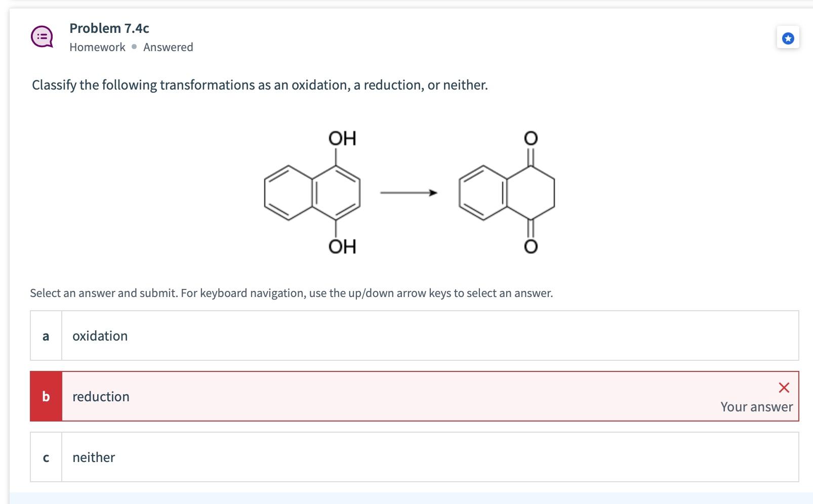Click the OH hydroxyl group in the left structure
813x504 pixels.
(343, 137)
